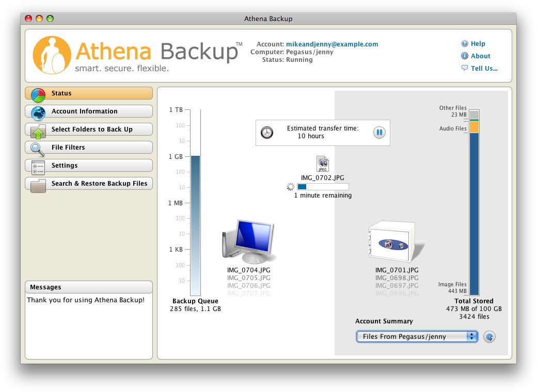Image resolution: width=537 pixels, height=392 pixels.
Task: Click the mikeandjenny@example.com account link
Action: (332, 44)
